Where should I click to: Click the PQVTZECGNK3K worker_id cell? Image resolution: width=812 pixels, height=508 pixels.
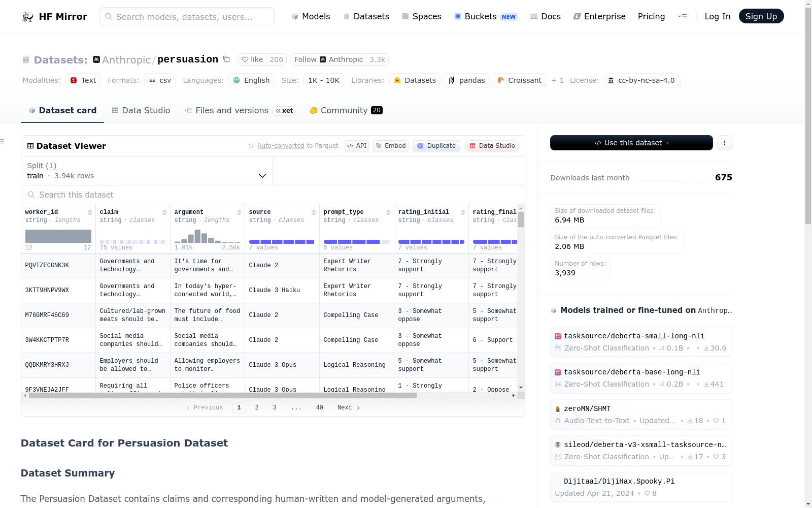pyautogui.click(x=58, y=266)
